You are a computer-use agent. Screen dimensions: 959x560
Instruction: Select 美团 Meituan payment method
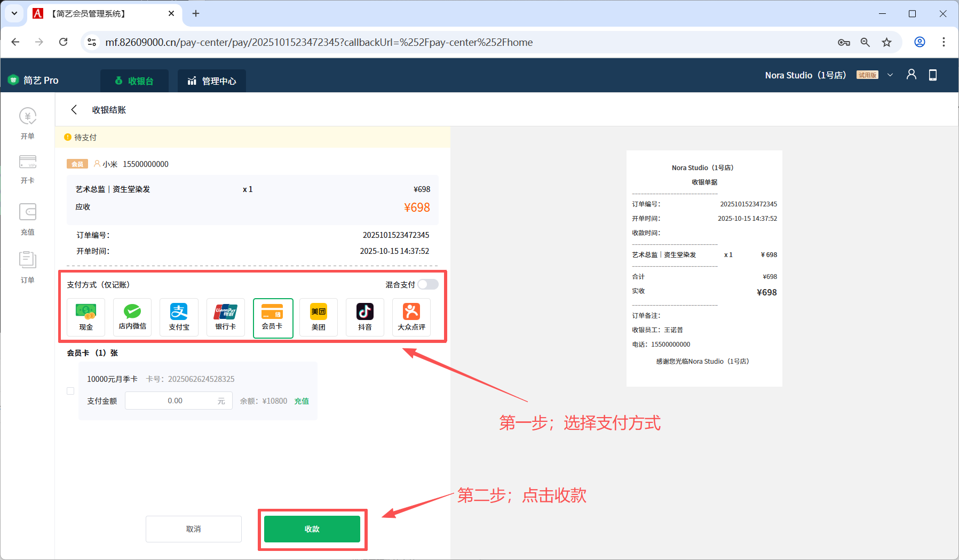(319, 317)
